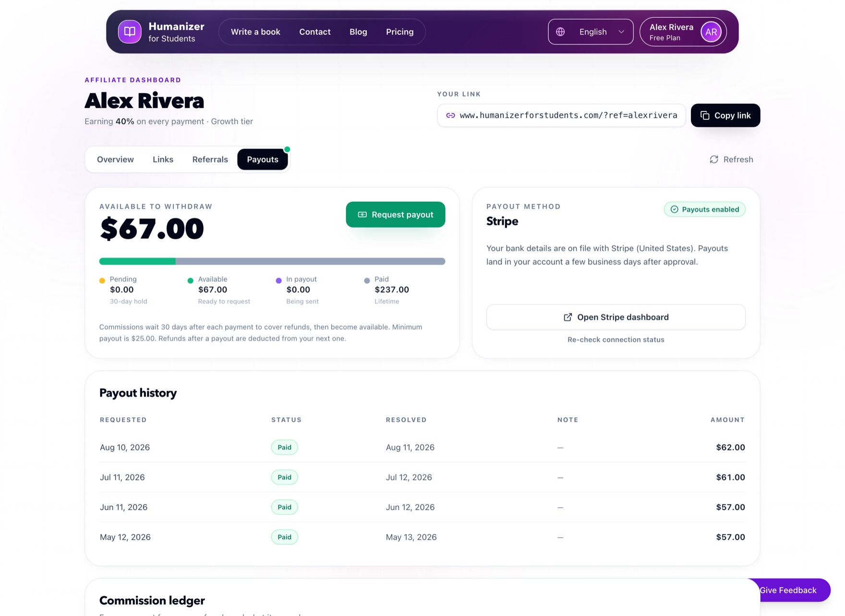The image size is (845, 616).
Task: Click the Paid badge for May 12, 2026
Action: (284, 537)
